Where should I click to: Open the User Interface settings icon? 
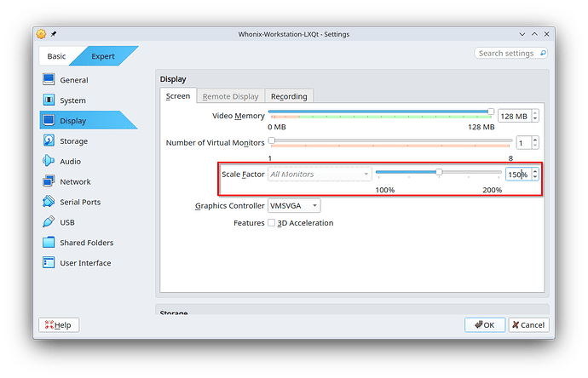point(49,263)
